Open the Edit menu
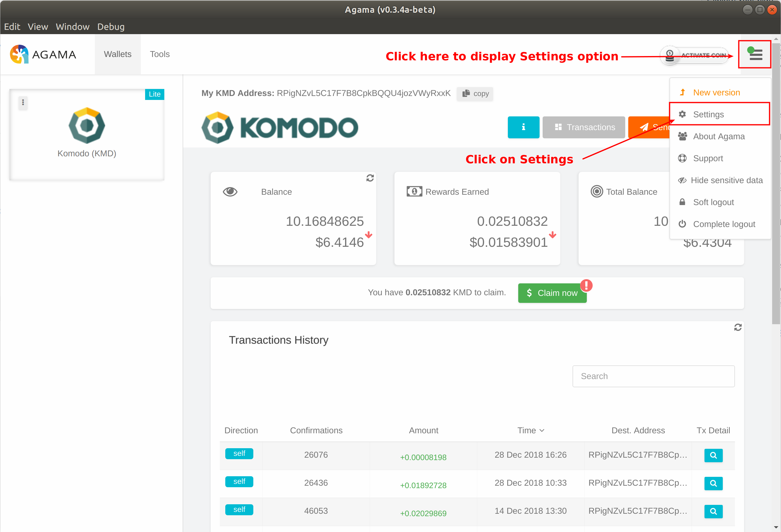The image size is (781, 532). click(12, 27)
